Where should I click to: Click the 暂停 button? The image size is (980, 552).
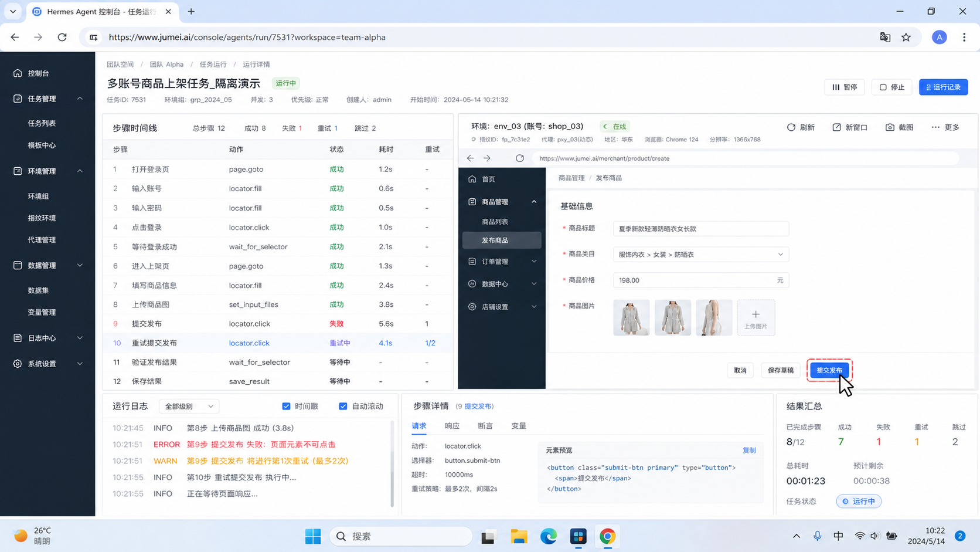(x=845, y=87)
